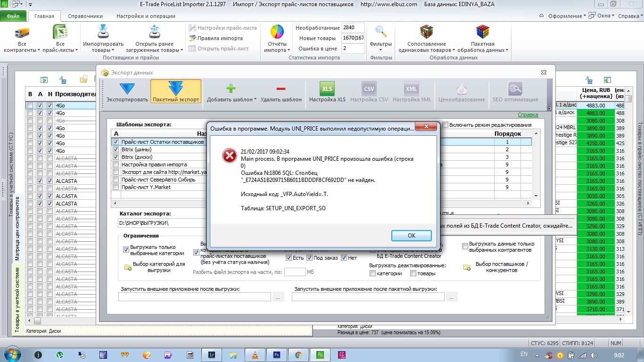Click the volume icon in system tray
The height and width of the screenshot is (362, 644).
(594, 355)
